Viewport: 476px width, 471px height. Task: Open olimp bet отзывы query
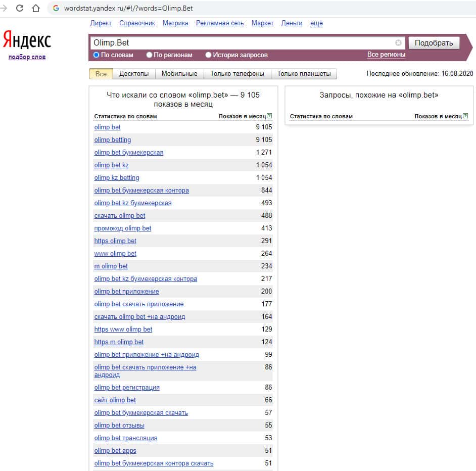click(119, 426)
